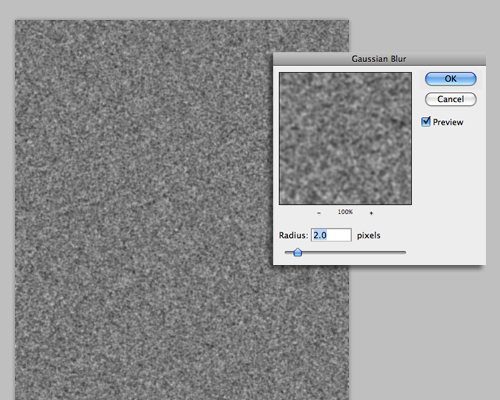Click the Gaussian Blur title bar

(x=379, y=59)
